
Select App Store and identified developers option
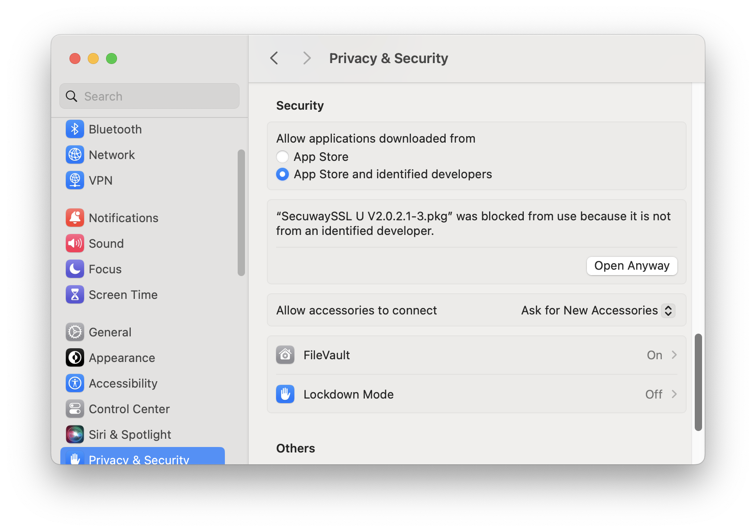click(282, 174)
